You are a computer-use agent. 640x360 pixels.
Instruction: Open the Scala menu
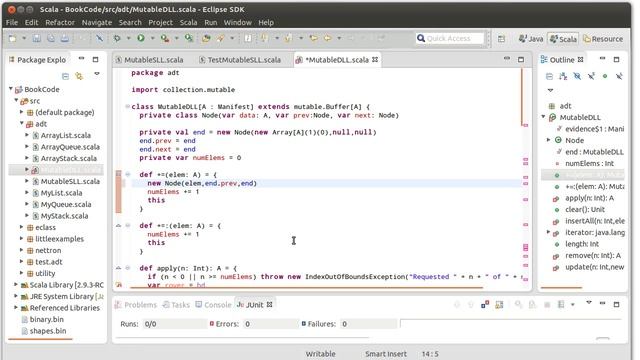pyautogui.click(x=189, y=22)
